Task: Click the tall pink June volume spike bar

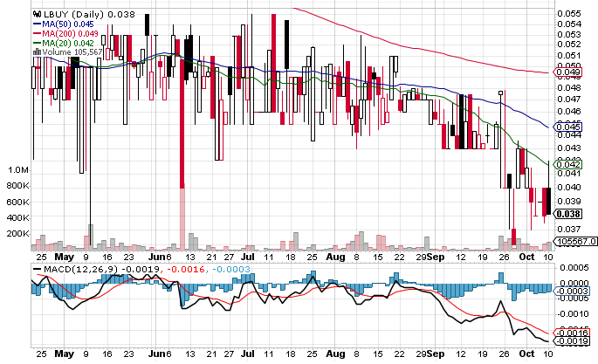Action: pos(182,219)
